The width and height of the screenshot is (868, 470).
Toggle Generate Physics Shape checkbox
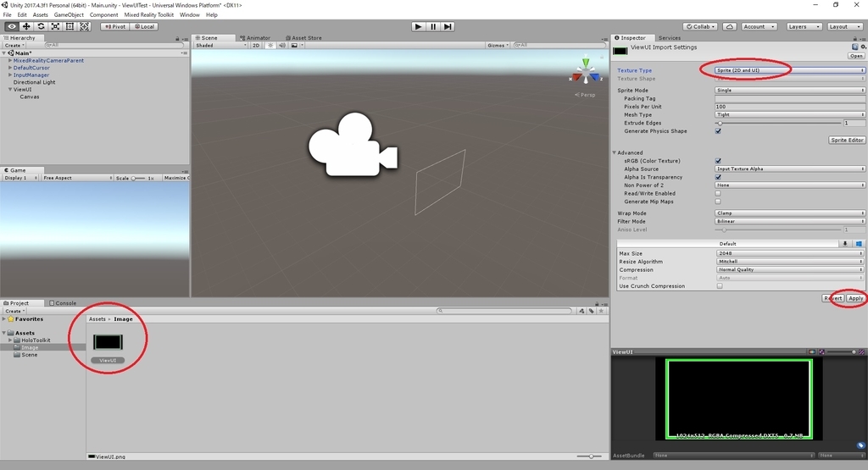coord(718,131)
